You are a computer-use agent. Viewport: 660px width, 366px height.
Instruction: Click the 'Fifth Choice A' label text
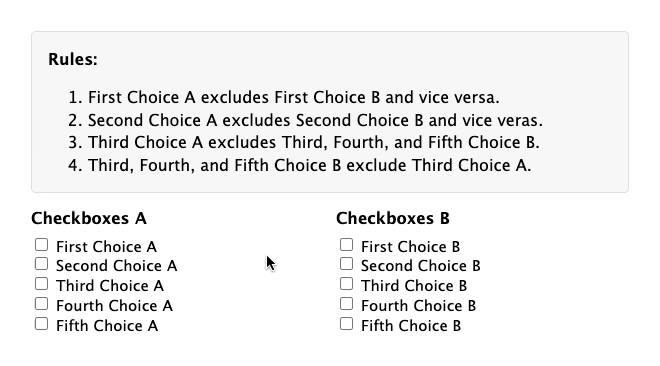pyautogui.click(x=107, y=326)
